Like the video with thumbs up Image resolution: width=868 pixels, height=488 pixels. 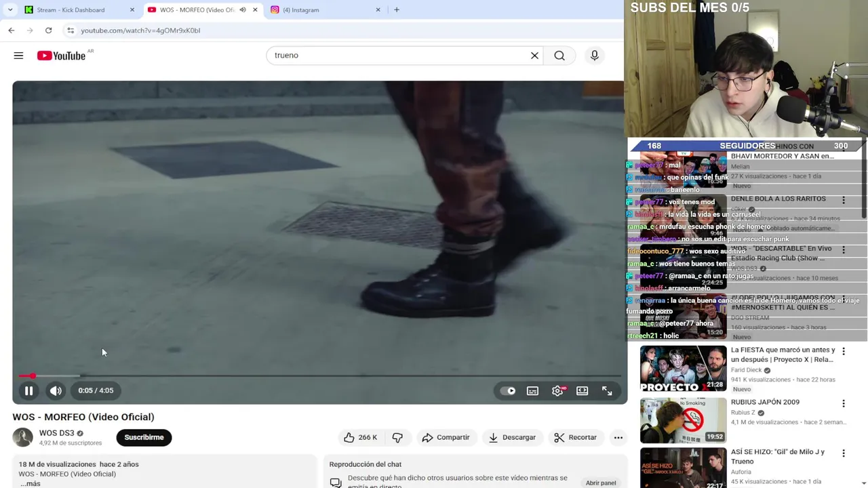point(360,437)
